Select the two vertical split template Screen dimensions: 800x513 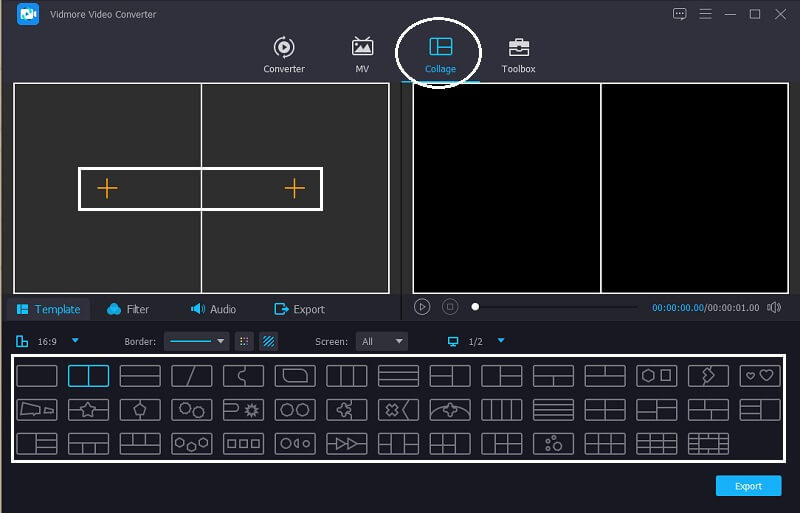pyautogui.click(x=88, y=376)
